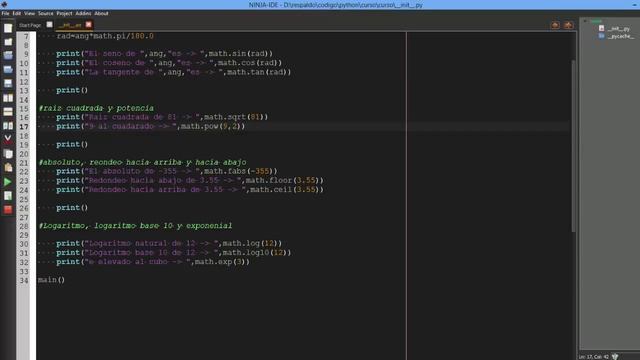Click the __init__.py file icon in project tree
The width and height of the screenshot is (640, 360).
coord(602,28)
